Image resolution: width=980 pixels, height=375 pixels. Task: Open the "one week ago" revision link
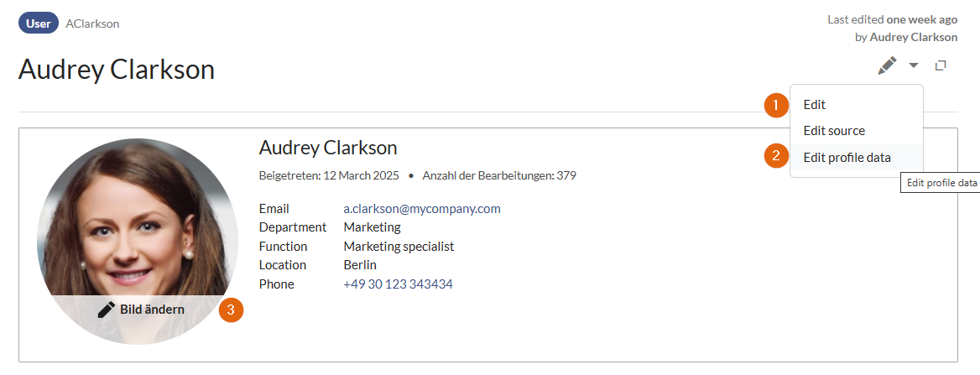pyautogui.click(x=921, y=19)
